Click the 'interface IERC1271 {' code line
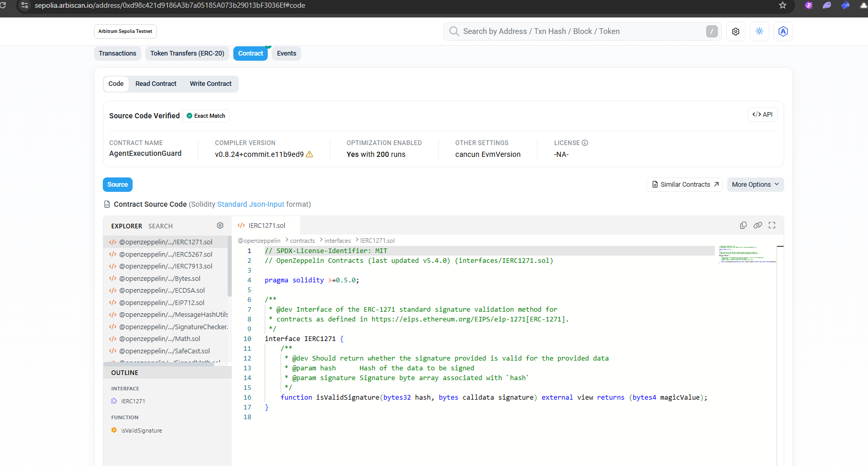 (304, 339)
